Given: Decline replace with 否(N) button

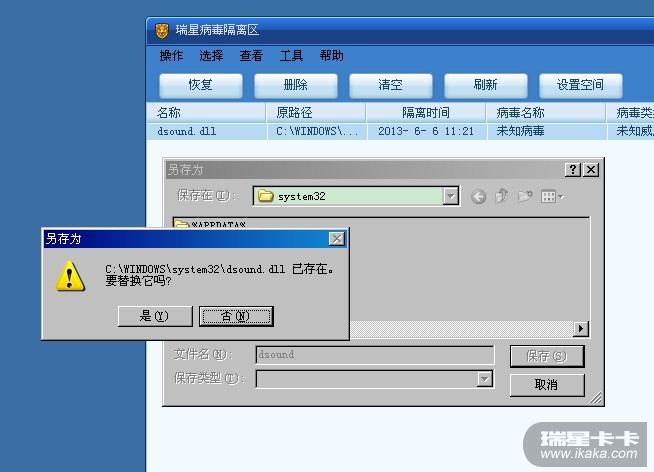Looking at the screenshot, I should click(x=236, y=316).
